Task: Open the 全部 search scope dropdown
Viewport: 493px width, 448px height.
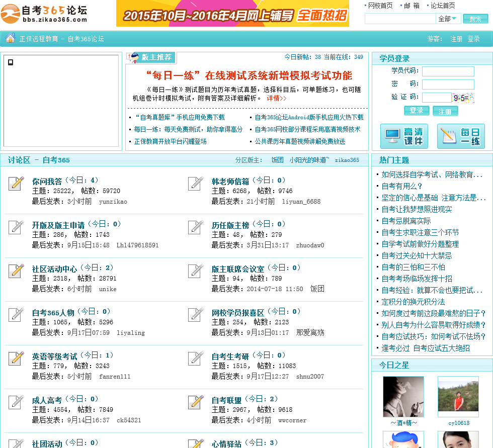Action: click(448, 19)
